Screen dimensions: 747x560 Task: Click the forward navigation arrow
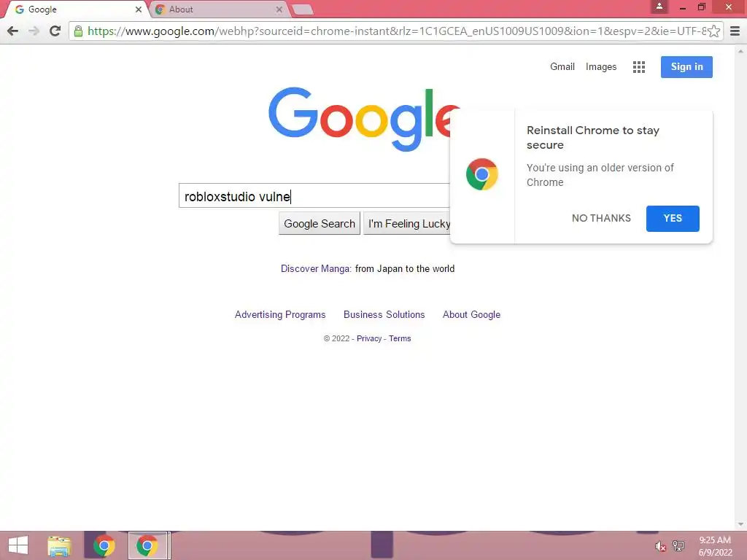34,31
